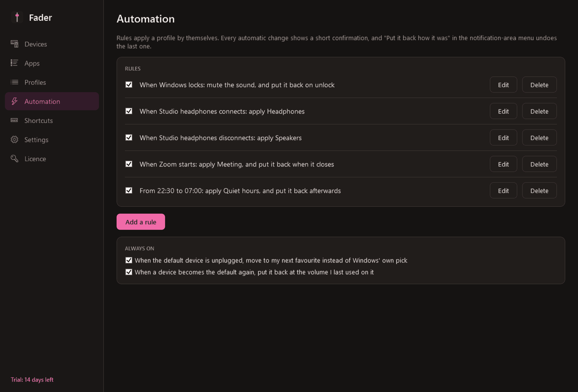Click the 'Trial: 14 days left' link

[32, 380]
